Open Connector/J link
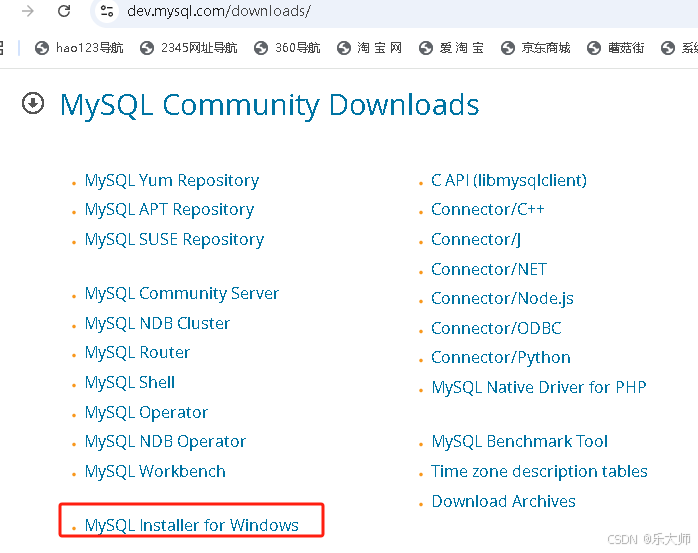The width and height of the screenshot is (698, 553). click(476, 240)
